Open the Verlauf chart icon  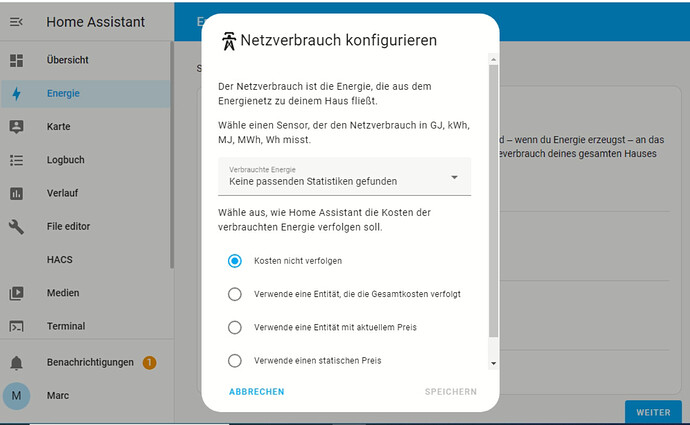[16, 193]
